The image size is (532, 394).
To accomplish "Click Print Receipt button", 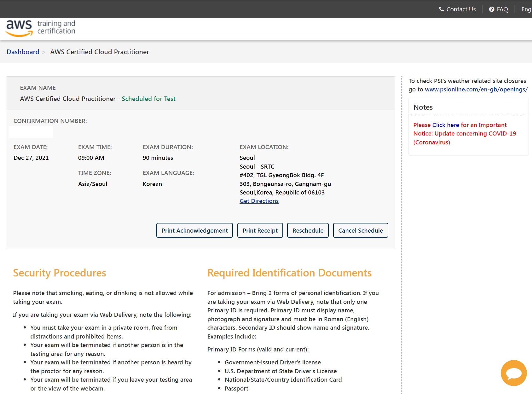I will 260,230.
